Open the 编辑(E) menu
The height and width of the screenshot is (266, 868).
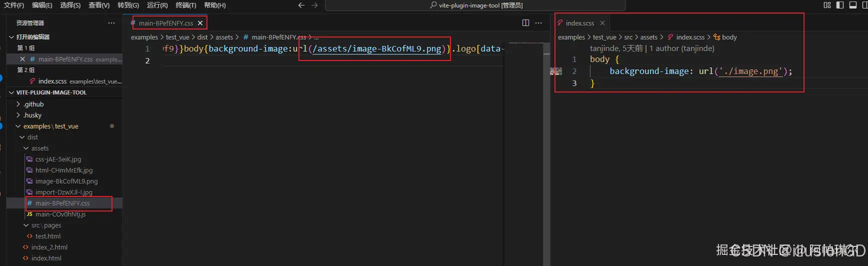click(x=42, y=5)
